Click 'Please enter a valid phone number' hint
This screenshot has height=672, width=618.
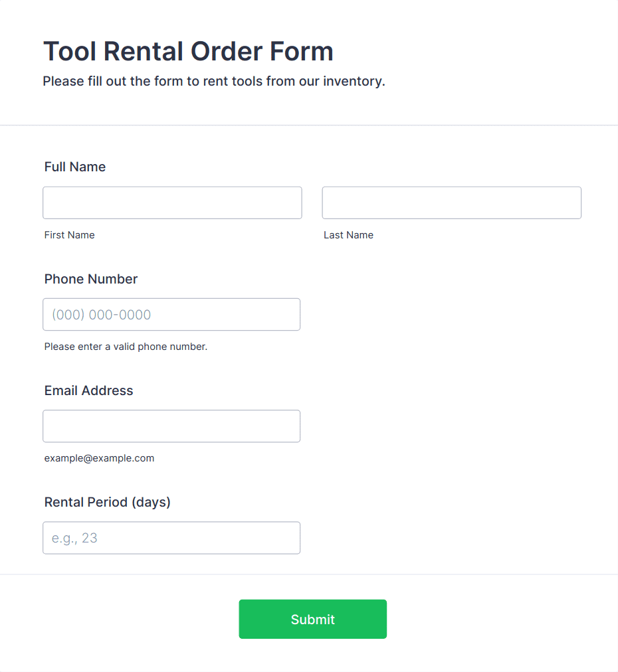point(126,347)
